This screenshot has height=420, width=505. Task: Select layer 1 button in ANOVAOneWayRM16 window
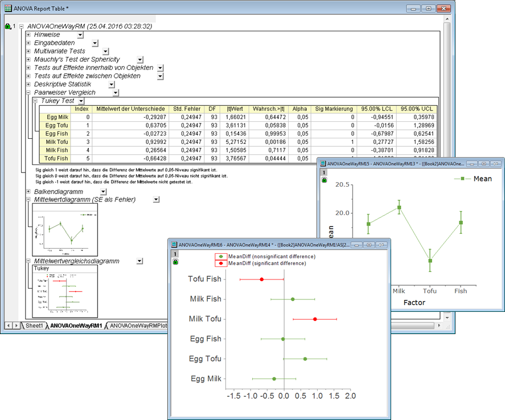coord(175,254)
